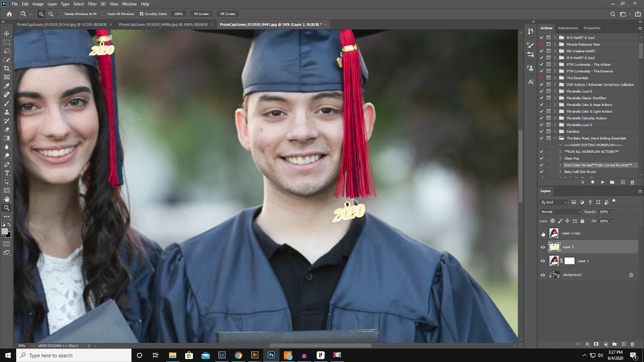Uncheck Scrubby Zoom checkbox
The width and height of the screenshot is (644, 362).
(141, 14)
